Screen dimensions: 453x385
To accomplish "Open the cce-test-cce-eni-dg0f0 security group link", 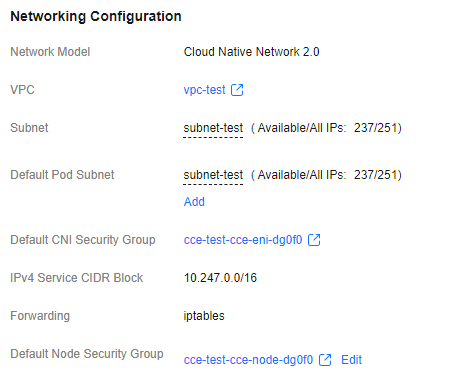I will click(243, 240).
